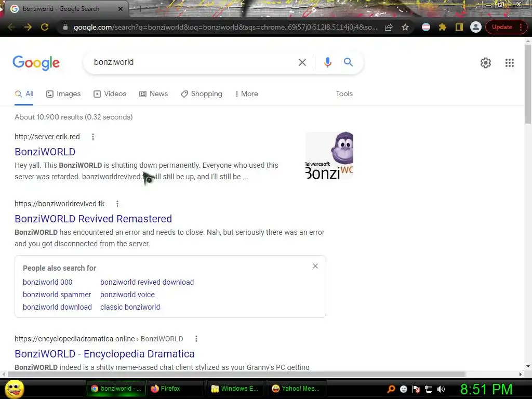The width and height of the screenshot is (532, 399).
Task: Click the share page icon in address bar
Action: coord(389,27)
